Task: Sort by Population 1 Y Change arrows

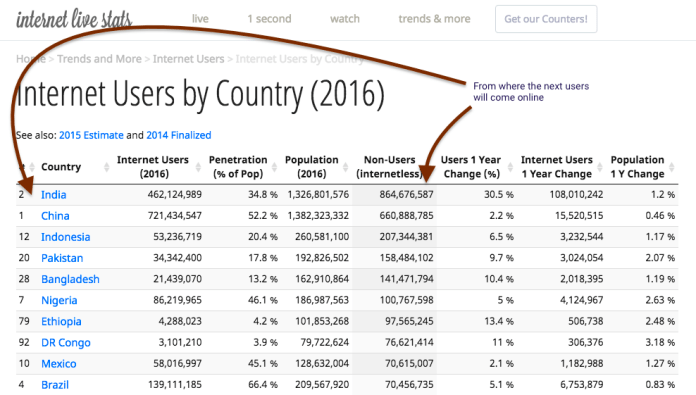Action: click(x=672, y=167)
